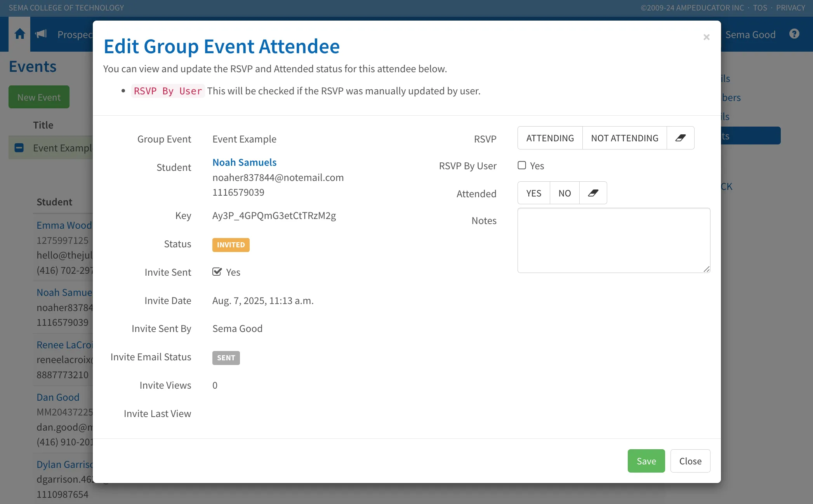
Task: Open the help question mark icon
Action: (x=794, y=34)
